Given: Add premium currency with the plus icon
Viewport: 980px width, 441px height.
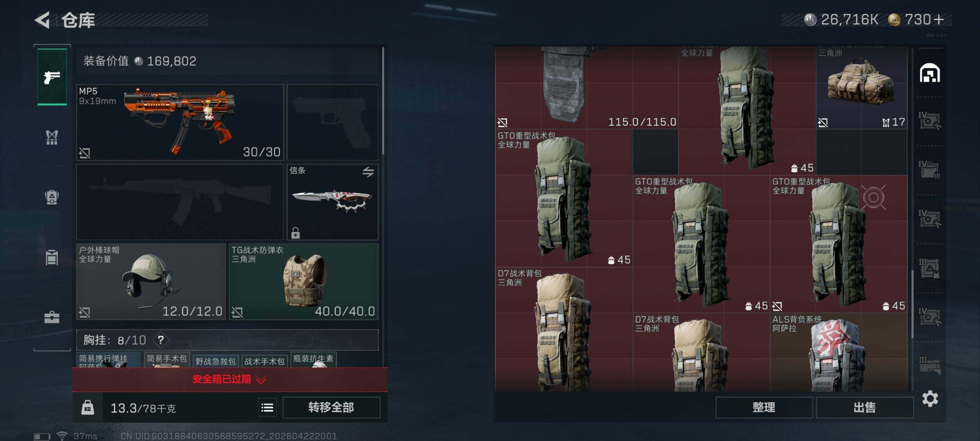Looking at the screenshot, I should pos(939,19).
